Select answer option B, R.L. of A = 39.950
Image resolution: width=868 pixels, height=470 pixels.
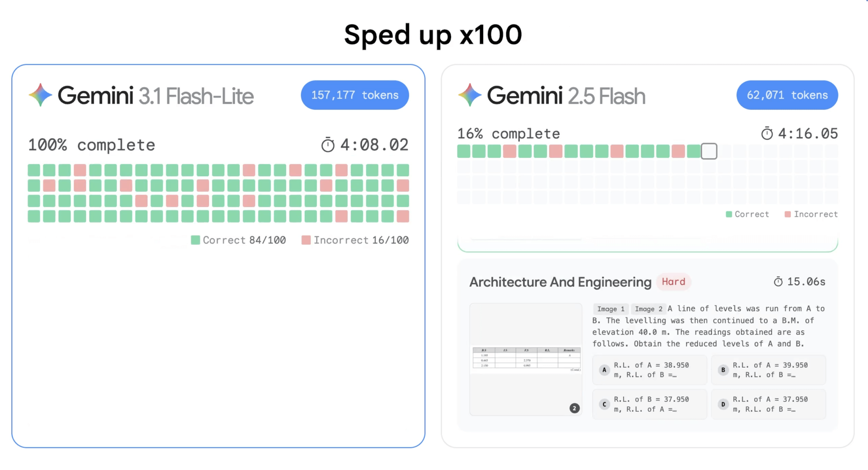coord(768,370)
